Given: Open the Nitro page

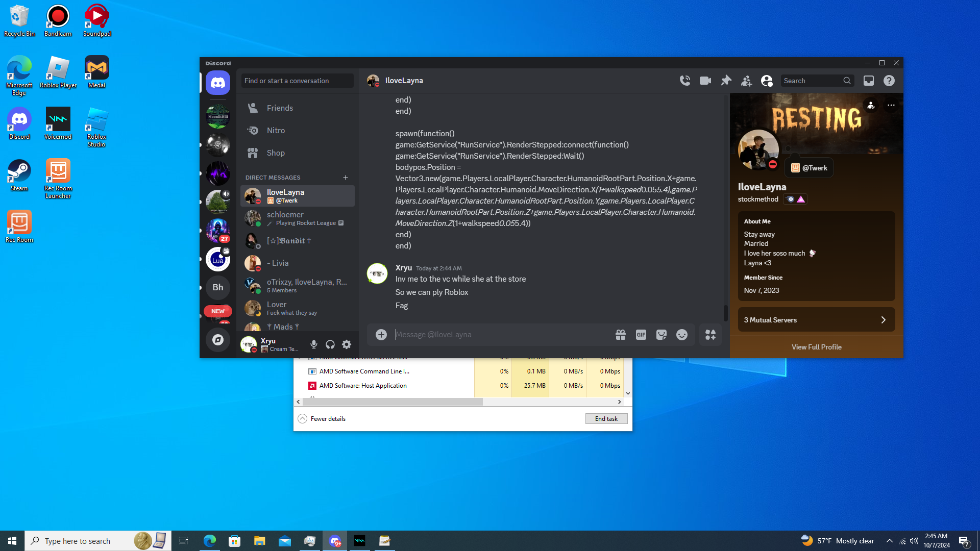Looking at the screenshot, I should point(276,131).
